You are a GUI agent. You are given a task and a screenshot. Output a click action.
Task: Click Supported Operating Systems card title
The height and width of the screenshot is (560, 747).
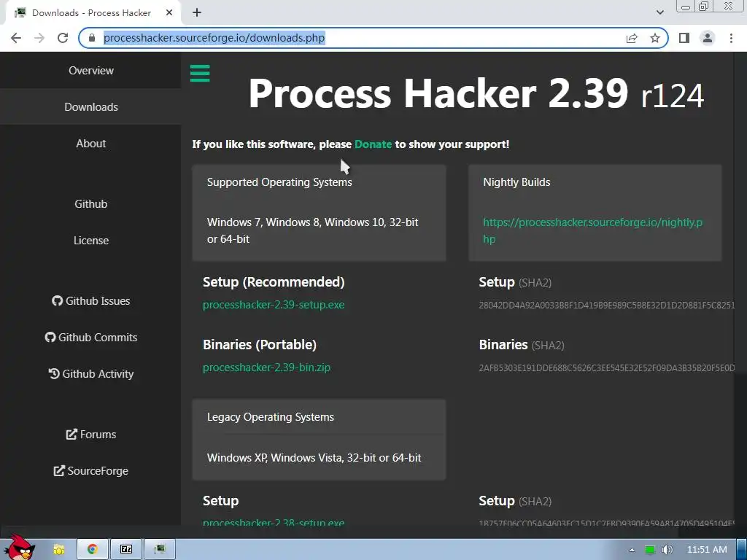pos(279,182)
